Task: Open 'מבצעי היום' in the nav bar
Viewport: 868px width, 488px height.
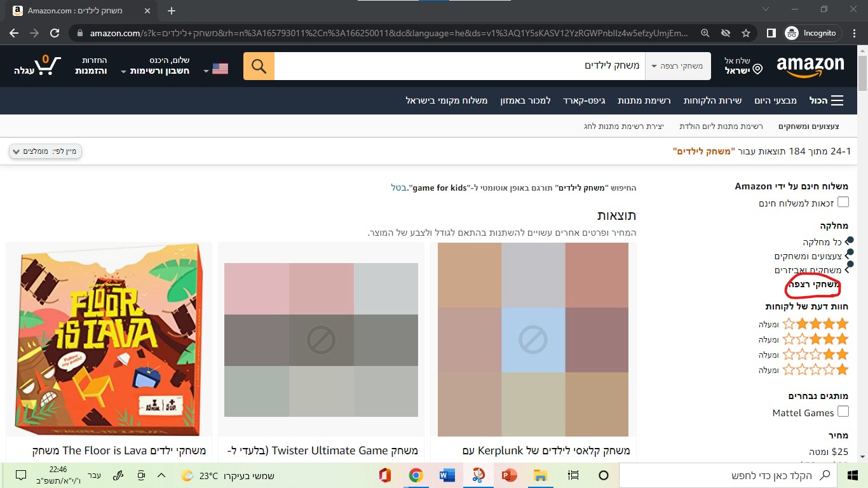Action: click(776, 100)
